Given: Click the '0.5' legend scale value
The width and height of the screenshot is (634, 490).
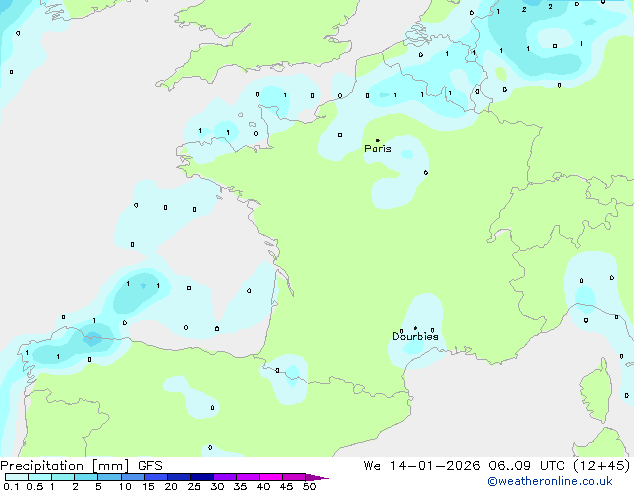Looking at the screenshot, I should click(35, 486).
